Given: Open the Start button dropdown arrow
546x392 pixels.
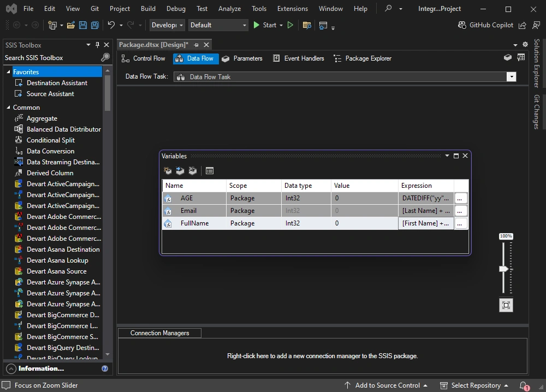Looking at the screenshot, I should click(281, 25).
